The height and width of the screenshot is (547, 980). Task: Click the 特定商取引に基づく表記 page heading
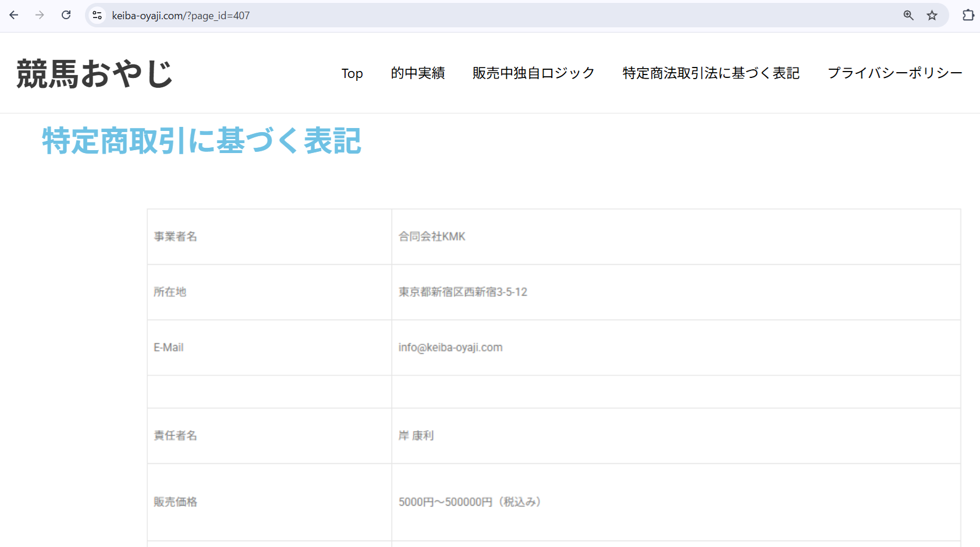click(201, 141)
